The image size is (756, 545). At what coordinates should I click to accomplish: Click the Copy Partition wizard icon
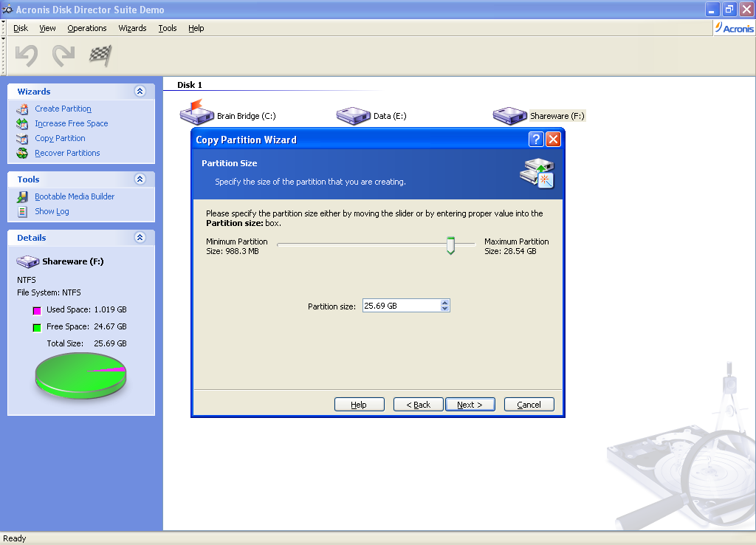pos(22,139)
